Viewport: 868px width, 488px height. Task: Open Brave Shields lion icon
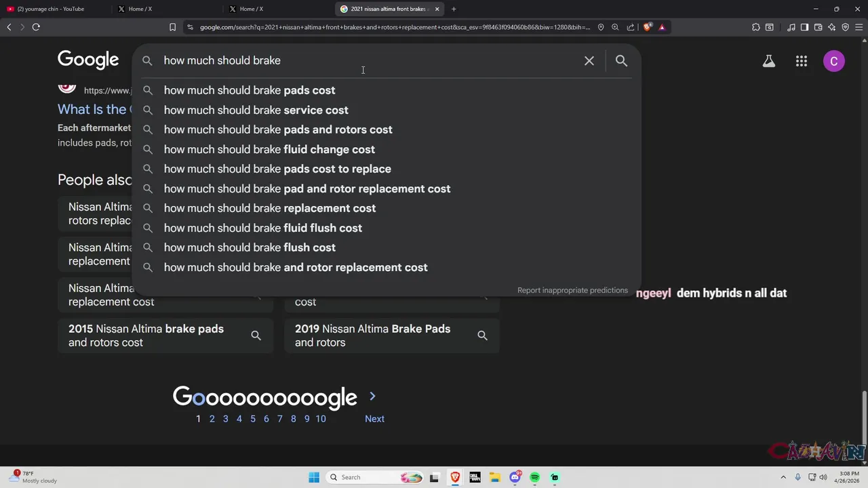(648, 27)
